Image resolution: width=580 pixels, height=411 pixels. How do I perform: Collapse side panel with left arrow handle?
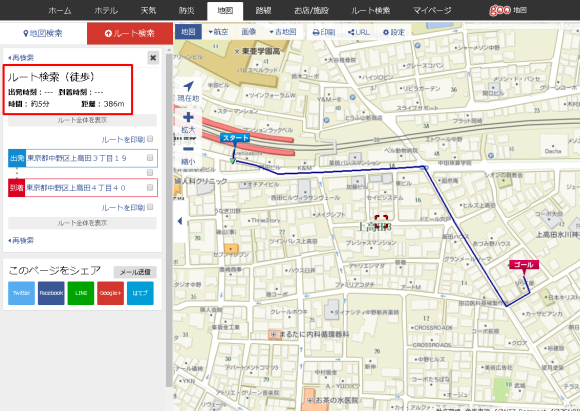coord(180,221)
